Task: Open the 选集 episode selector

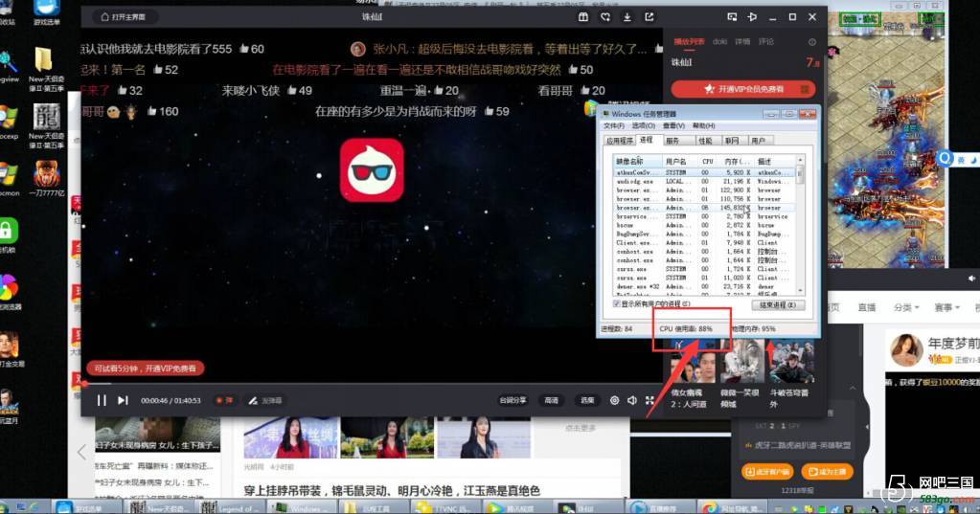Action: point(587,400)
